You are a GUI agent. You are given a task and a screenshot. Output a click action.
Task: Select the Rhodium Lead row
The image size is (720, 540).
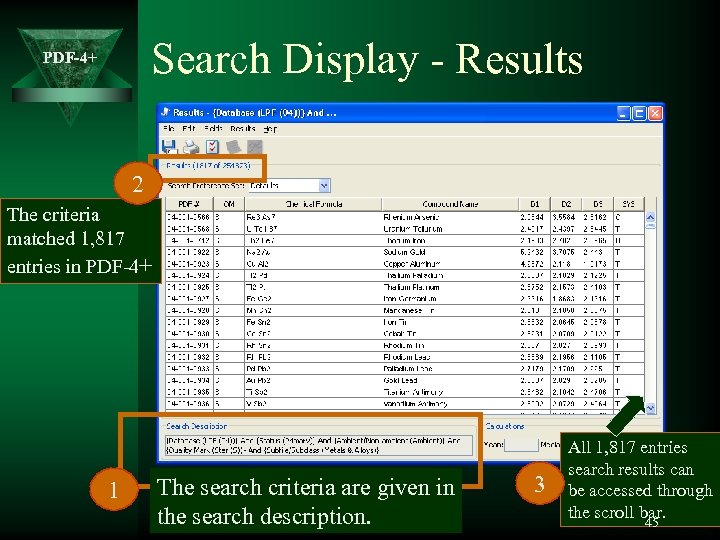click(x=405, y=357)
